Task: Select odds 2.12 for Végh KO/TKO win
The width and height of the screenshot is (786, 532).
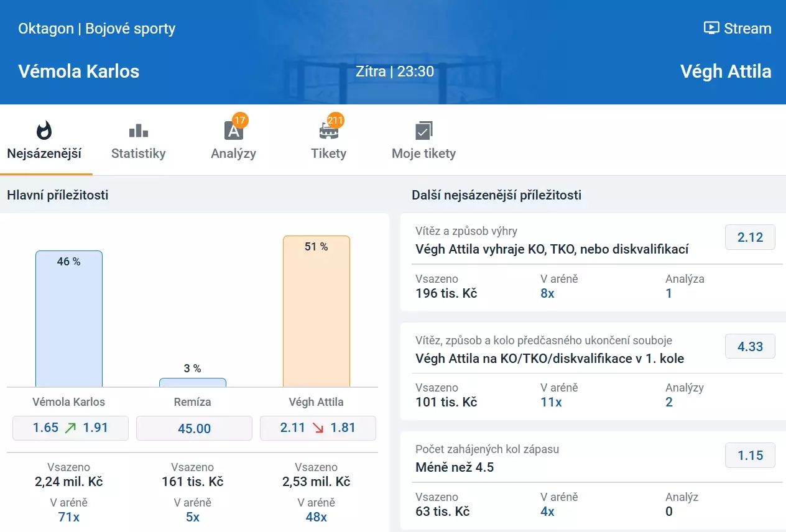Action: point(750,237)
